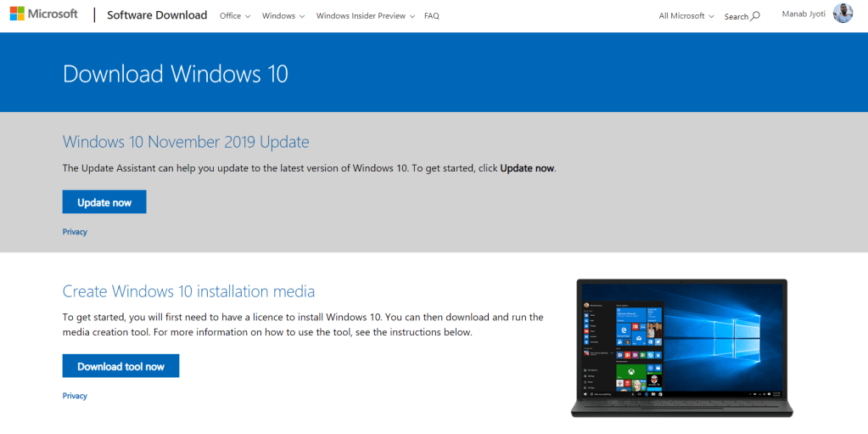Click the Download tool now button
Viewport: 868px width, 434px height.
(x=120, y=366)
